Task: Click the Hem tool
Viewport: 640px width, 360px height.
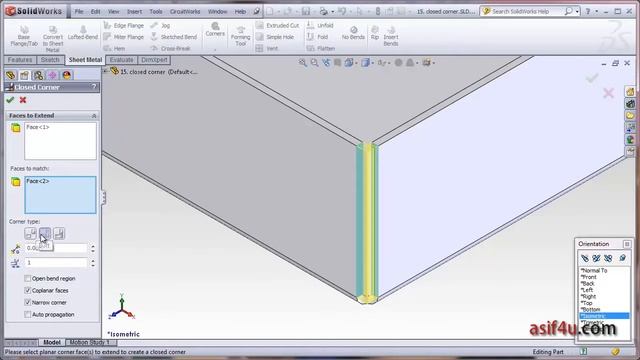Action: coord(114,48)
